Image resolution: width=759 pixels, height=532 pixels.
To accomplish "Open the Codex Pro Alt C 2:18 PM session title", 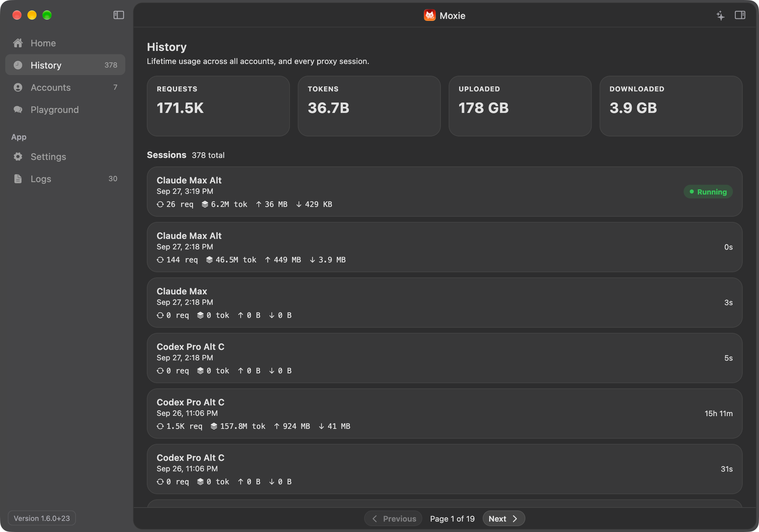I will 191,347.
